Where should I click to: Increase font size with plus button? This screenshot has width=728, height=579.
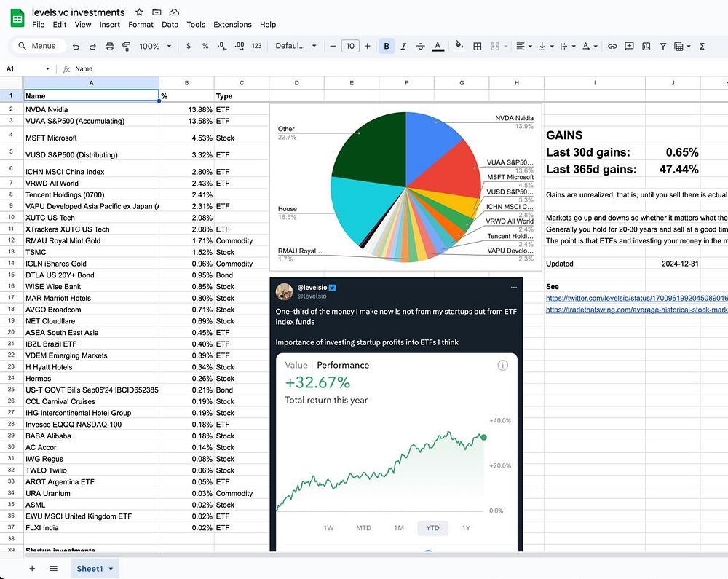367,46
